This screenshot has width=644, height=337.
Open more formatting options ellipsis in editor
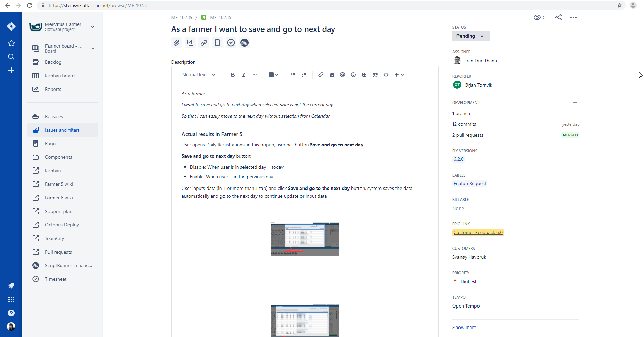255,75
